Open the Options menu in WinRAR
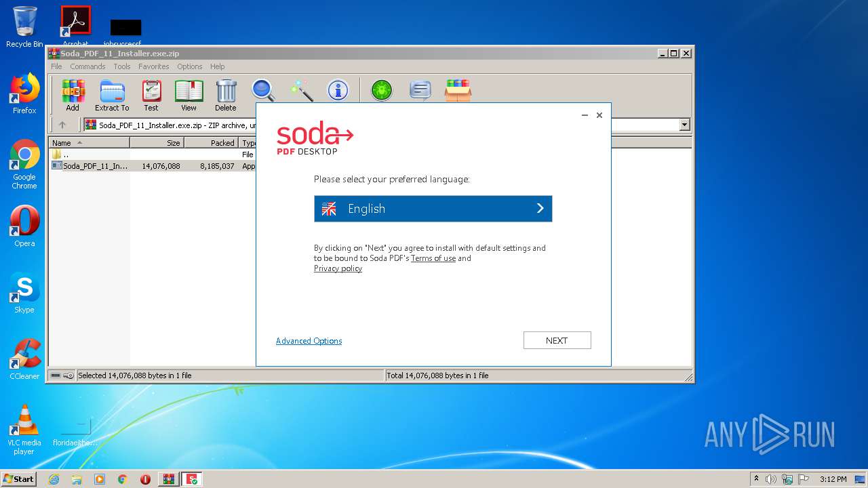 tap(190, 66)
